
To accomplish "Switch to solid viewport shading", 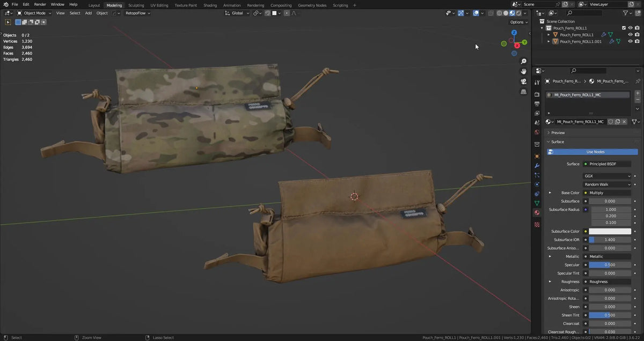I will 506,13.
